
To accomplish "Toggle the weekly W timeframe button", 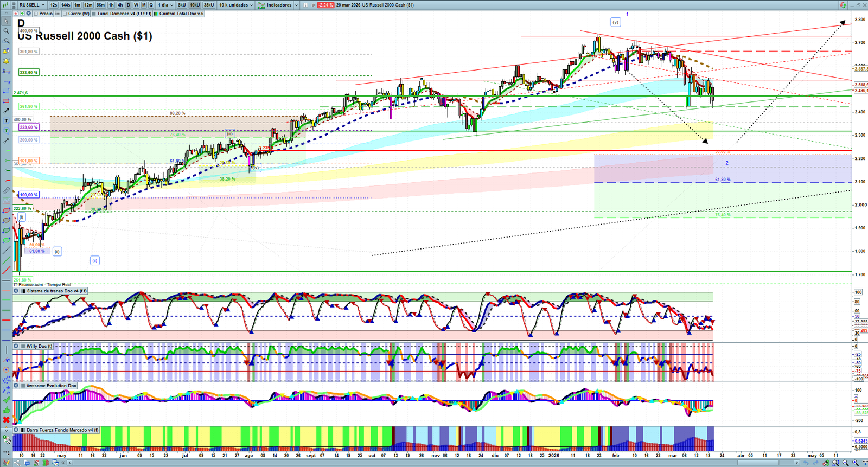I will pyautogui.click(x=136, y=5).
